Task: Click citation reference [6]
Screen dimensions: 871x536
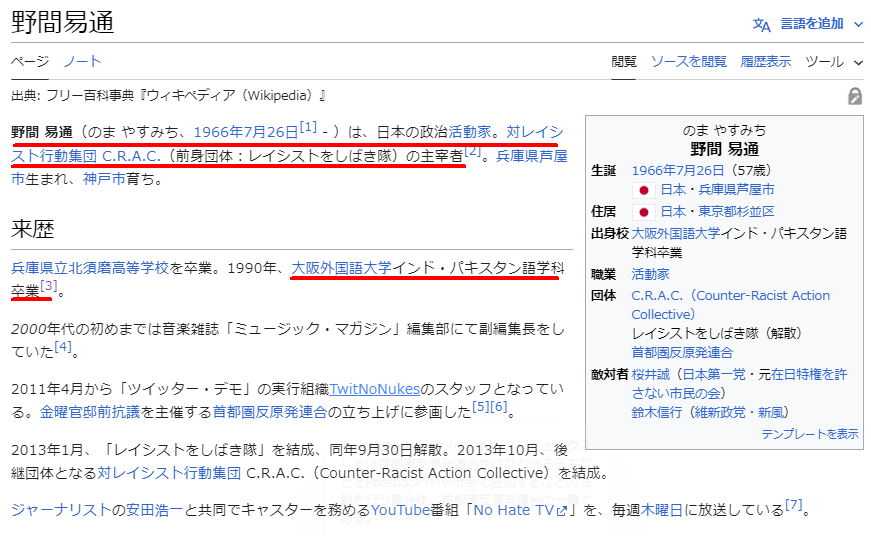Action: tap(499, 407)
